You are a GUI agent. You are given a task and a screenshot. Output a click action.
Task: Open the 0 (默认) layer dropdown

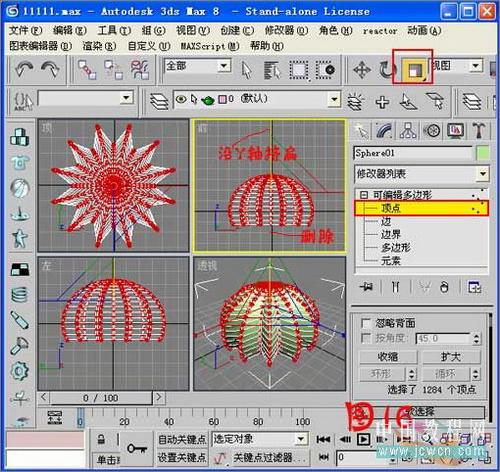[334, 99]
